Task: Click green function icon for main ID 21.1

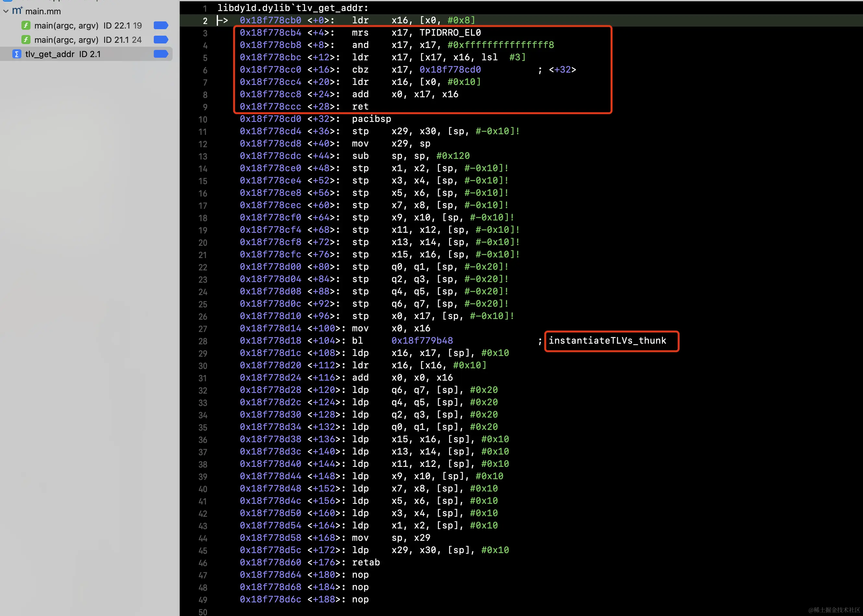Action: click(x=26, y=40)
